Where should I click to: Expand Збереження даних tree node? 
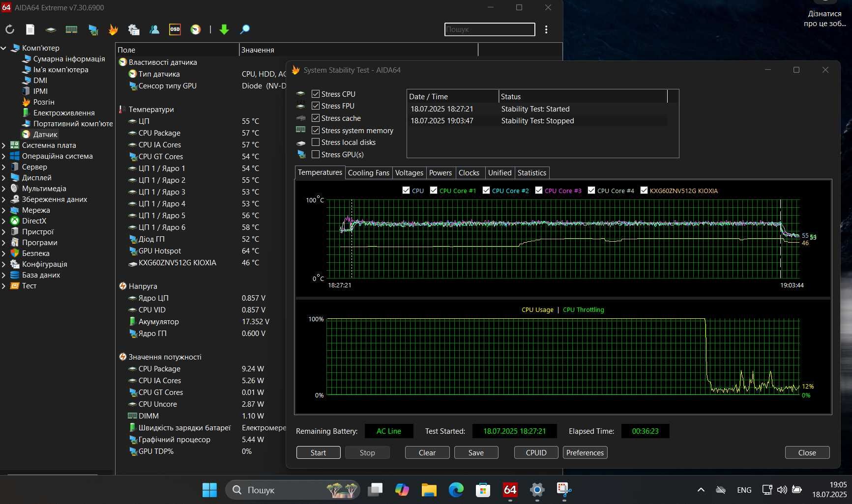tap(4, 199)
